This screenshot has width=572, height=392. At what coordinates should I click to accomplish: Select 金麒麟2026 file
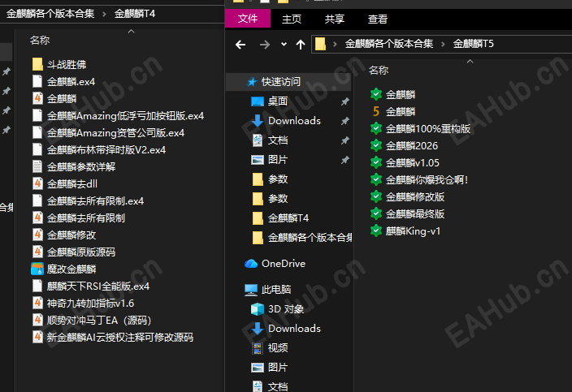coord(404,146)
